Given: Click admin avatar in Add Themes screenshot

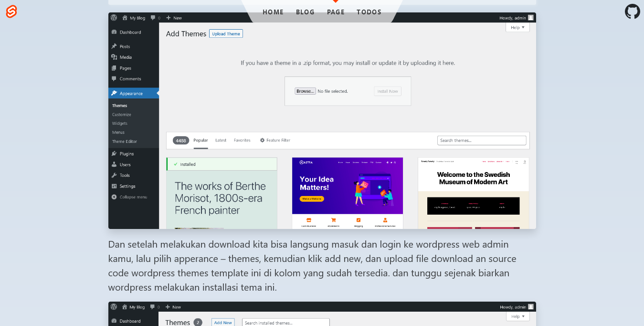Looking at the screenshot, I should [x=531, y=18].
